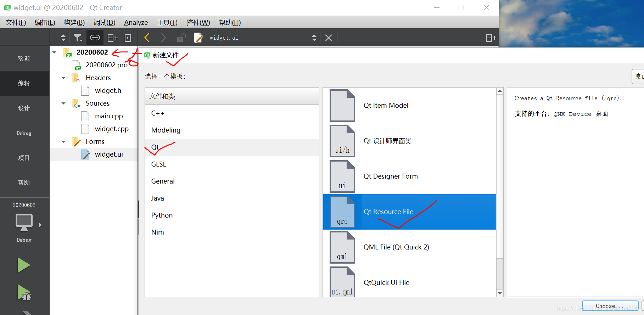Split the editor view with the split icon
644x315 pixels.
(491, 38)
